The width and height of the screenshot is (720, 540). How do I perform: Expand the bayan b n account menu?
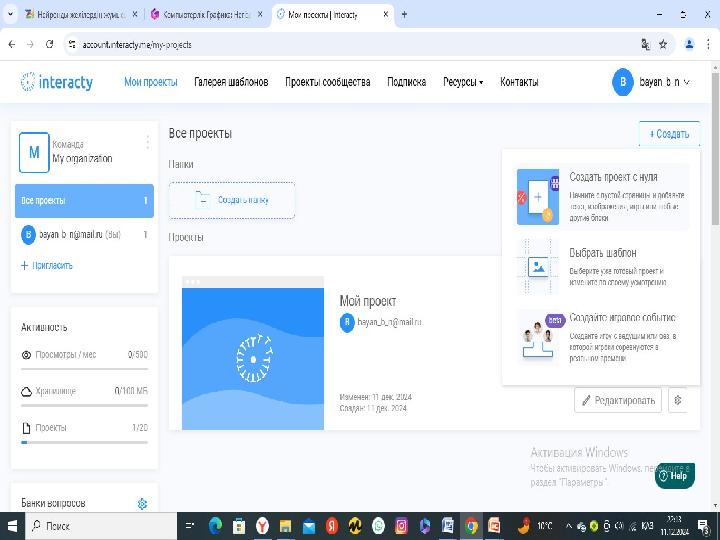pyautogui.click(x=664, y=82)
